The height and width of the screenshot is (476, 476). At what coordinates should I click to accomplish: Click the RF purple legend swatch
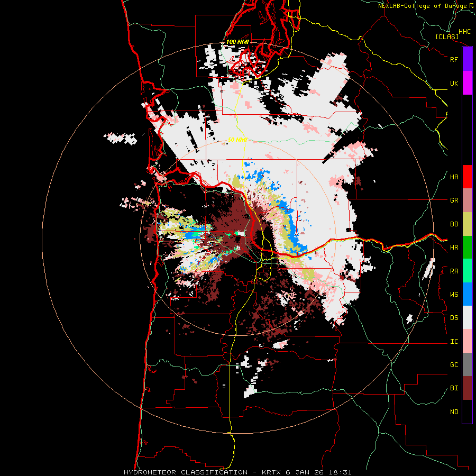[467, 59]
